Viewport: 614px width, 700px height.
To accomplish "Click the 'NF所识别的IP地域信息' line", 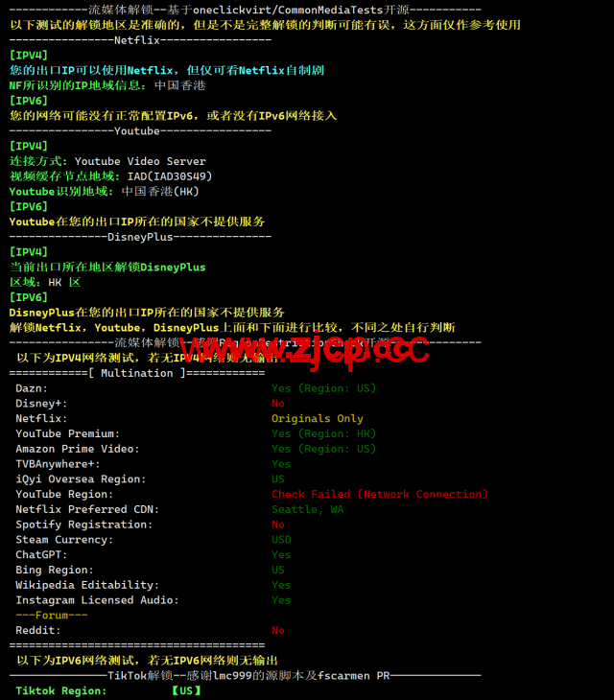I will click(x=107, y=85).
